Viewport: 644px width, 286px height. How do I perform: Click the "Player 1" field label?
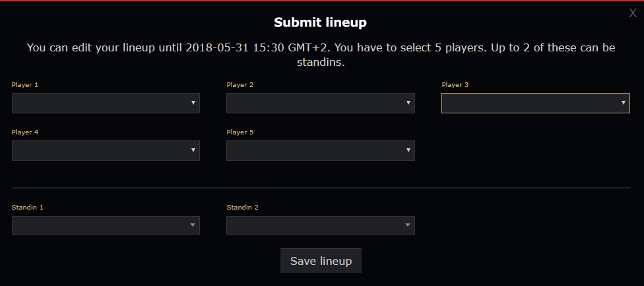click(25, 85)
